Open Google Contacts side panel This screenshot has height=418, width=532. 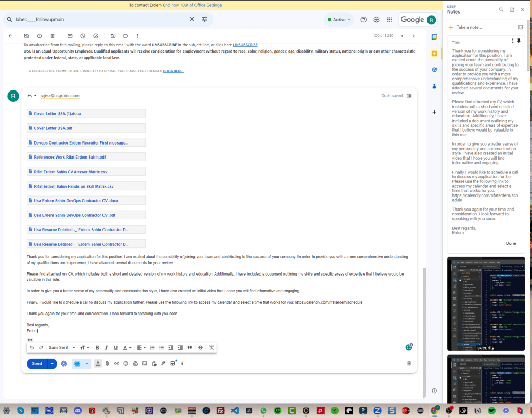(434, 86)
